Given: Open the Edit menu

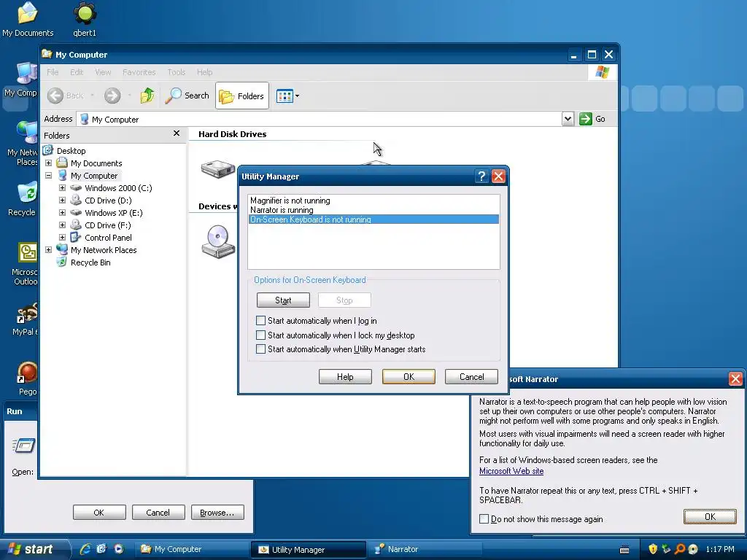Looking at the screenshot, I should click(x=76, y=72).
